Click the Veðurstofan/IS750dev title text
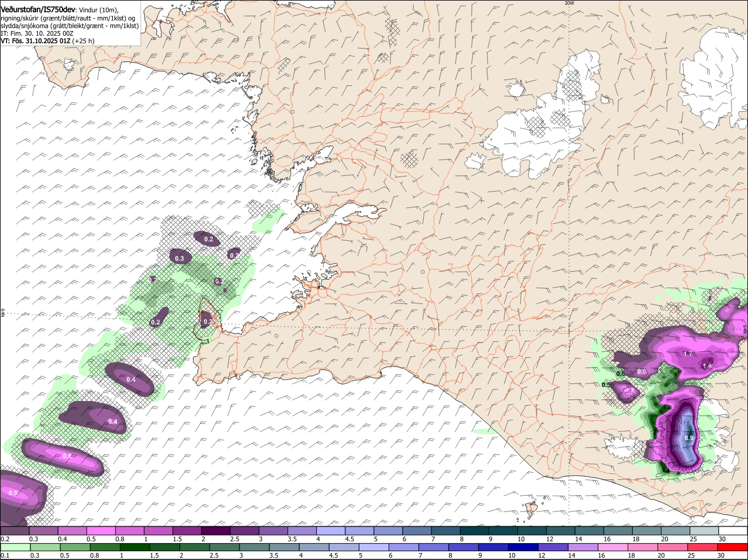 [x=38, y=9]
